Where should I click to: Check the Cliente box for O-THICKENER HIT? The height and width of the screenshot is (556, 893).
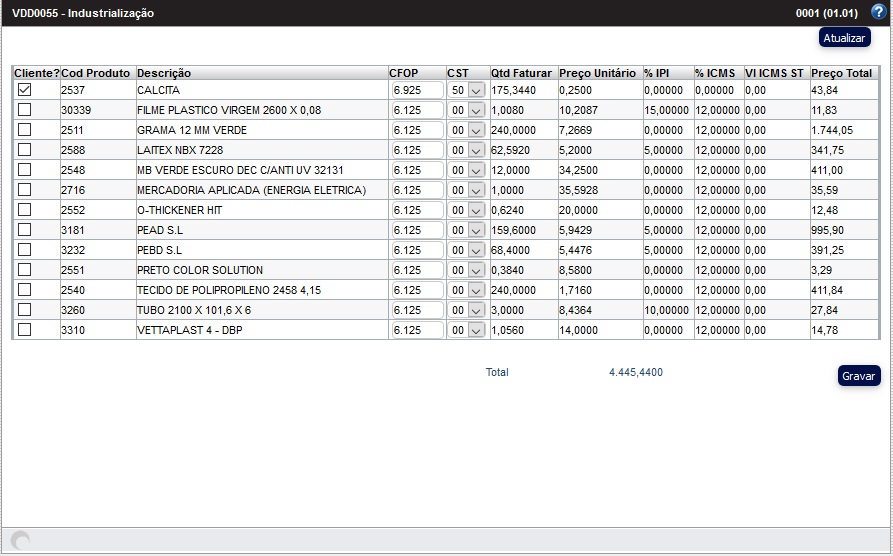coord(25,210)
